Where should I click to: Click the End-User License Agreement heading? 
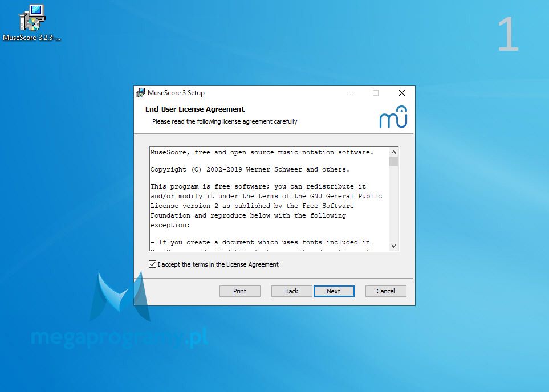click(x=195, y=109)
